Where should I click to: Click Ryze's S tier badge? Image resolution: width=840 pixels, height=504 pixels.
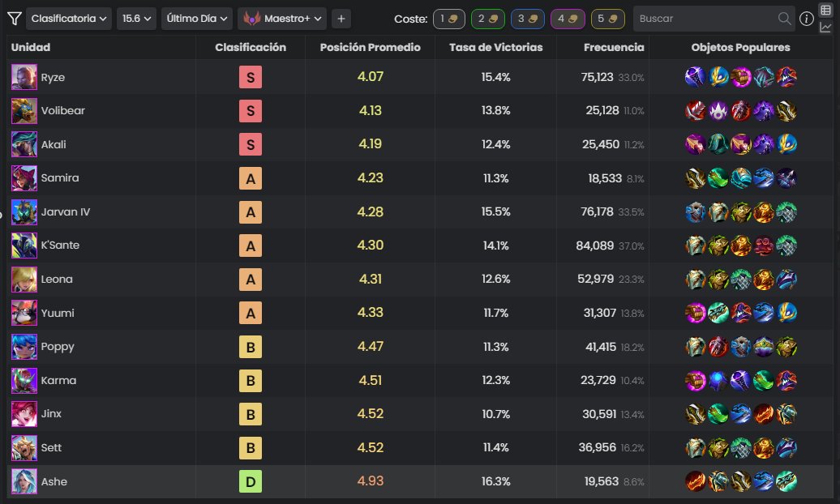click(251, 77)
